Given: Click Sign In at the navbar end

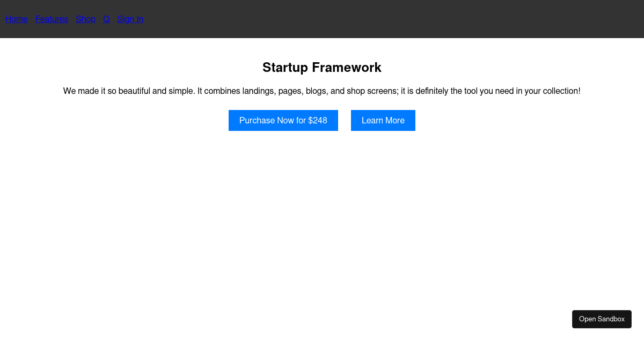Looking at the screenshot, I should [x=130, y=19].
